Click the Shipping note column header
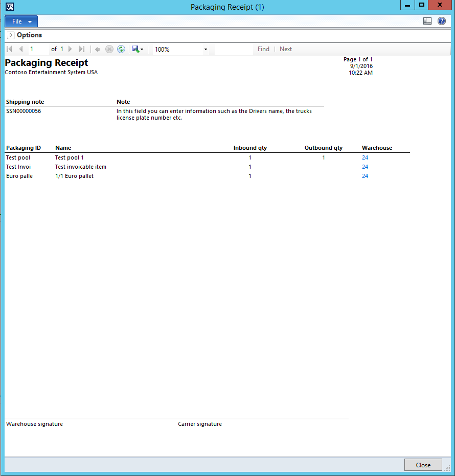 point(25,102)
